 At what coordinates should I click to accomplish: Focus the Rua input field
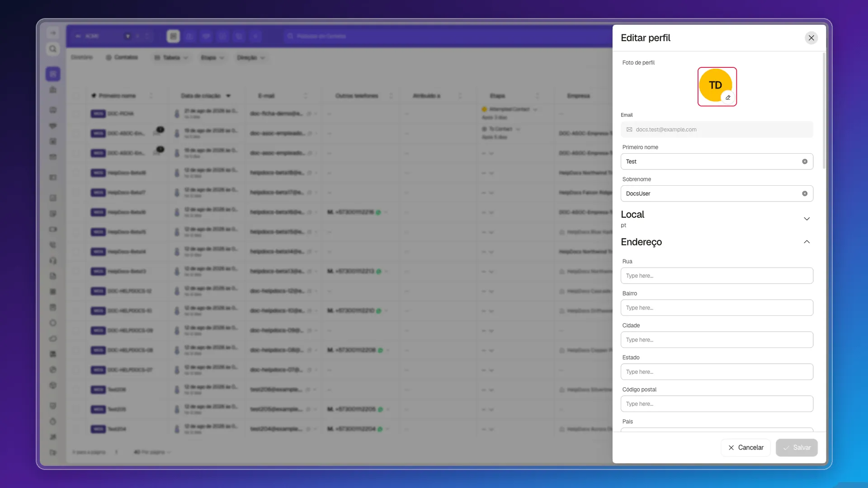coord(717,276)
